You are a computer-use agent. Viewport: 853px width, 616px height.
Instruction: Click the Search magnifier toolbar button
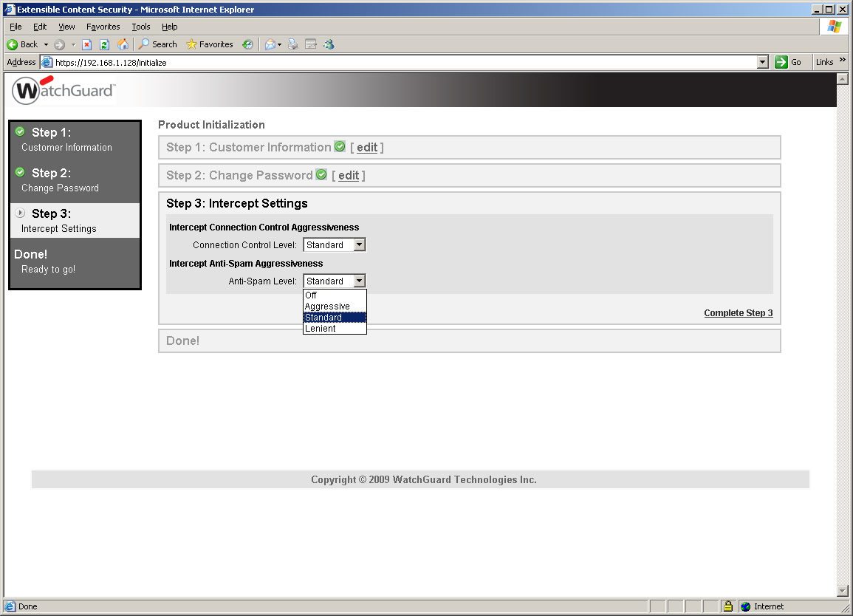pos(158,44)
